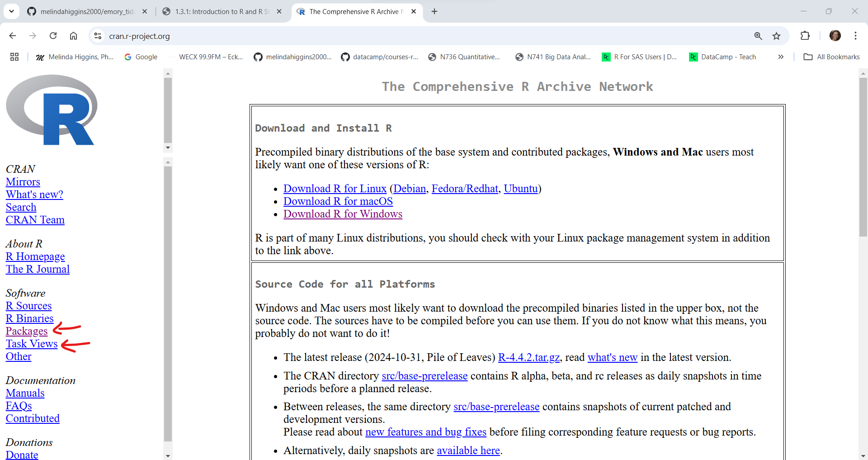Screen dimensions: 868x460
Task: Open the Chrome three-dot menu
Action: [x=855, y=36]
